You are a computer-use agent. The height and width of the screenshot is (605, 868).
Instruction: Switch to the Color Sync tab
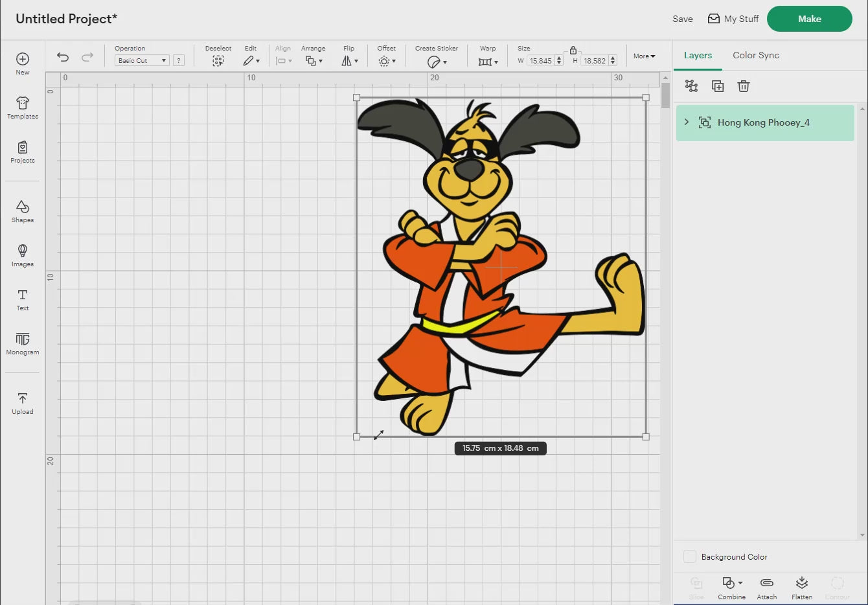(756, 56)
